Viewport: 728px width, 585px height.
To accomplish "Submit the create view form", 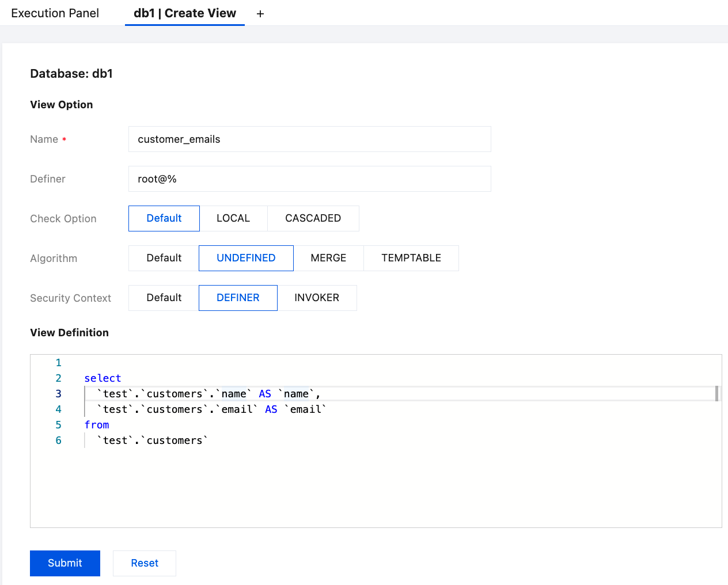I will [x=65, y=563].
